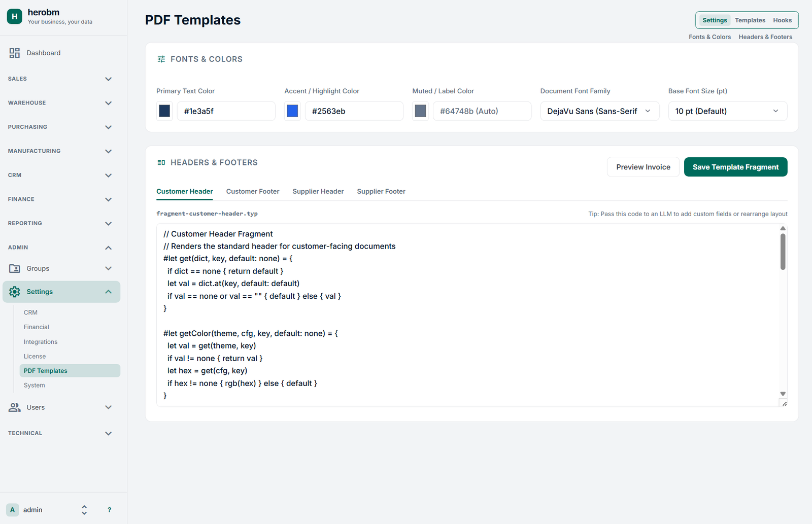Open the help question mark icon

pos(110,510)
